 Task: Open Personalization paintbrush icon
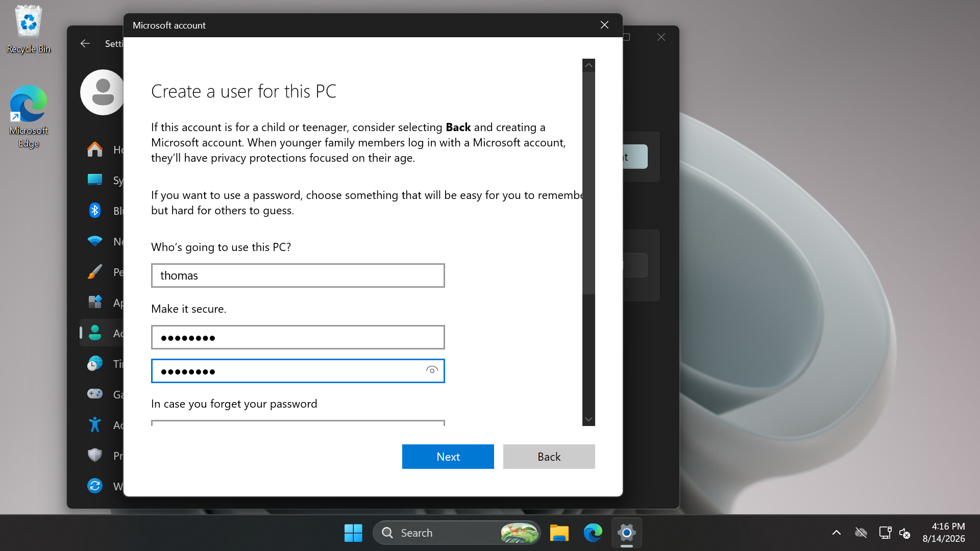(95, 272)
